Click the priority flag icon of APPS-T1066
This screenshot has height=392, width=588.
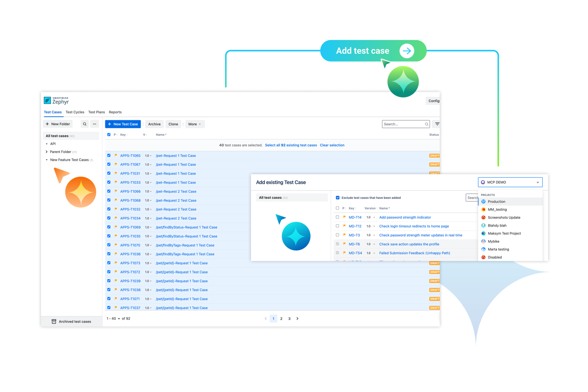[116, 191]
